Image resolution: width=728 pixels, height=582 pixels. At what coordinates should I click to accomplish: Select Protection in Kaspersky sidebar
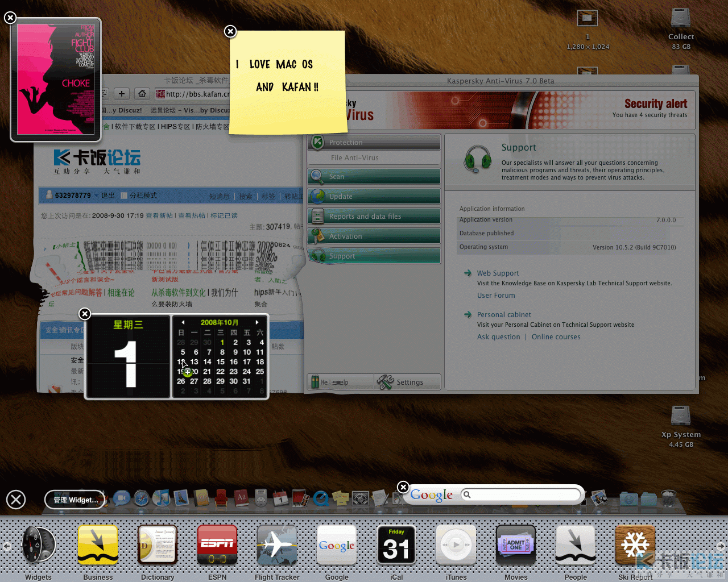[374, 142]
